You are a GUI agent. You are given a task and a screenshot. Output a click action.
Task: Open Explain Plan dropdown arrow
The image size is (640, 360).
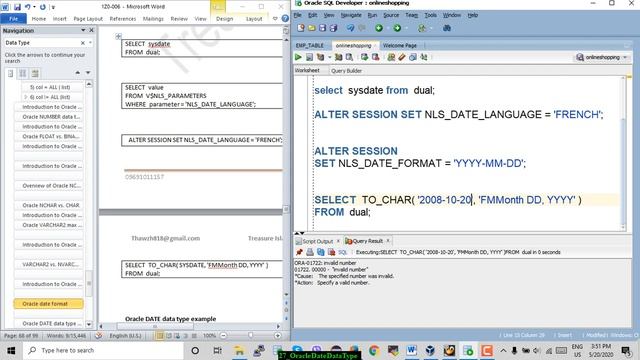click(x=329, y=57)
